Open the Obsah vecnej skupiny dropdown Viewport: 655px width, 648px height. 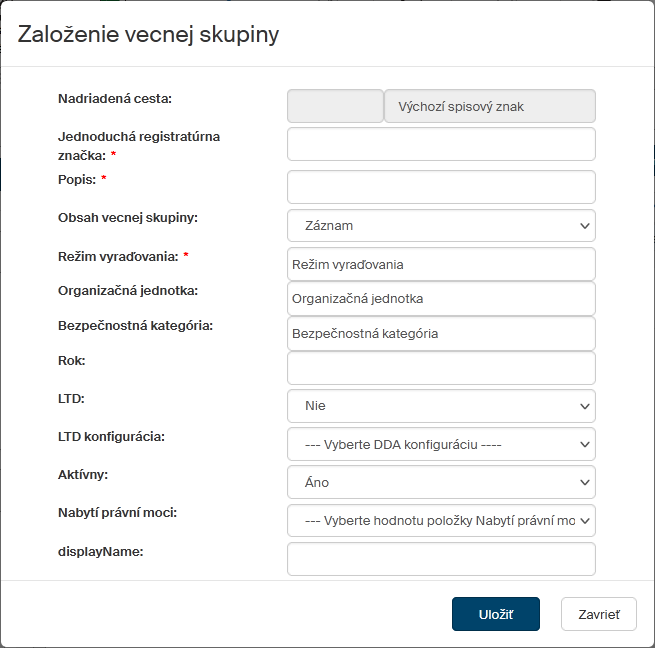tap(441, 226)
